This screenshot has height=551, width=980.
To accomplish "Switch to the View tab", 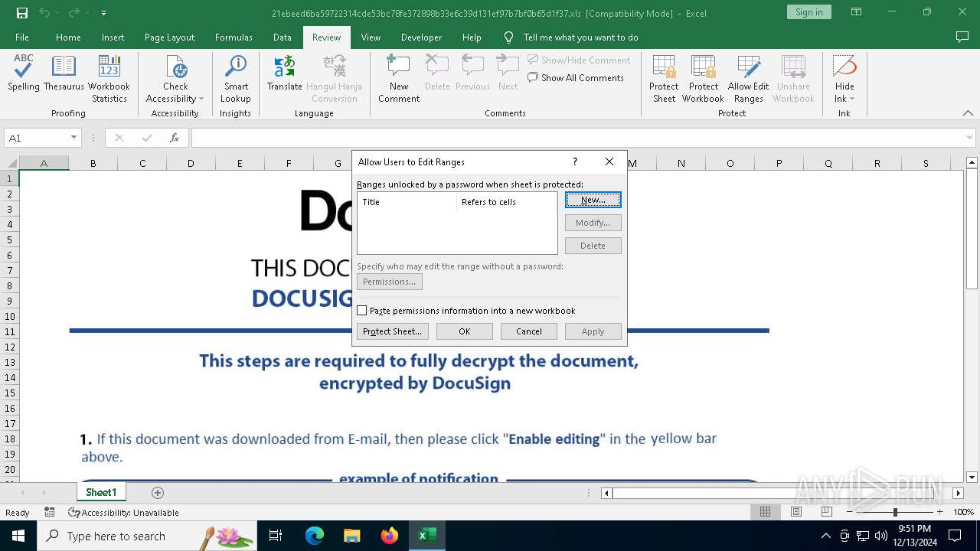I will pos(371,37).
